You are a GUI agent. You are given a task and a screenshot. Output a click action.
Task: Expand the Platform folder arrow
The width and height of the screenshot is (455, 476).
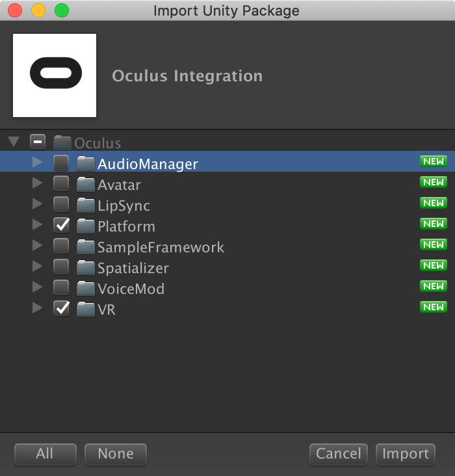tap(37, 224)
